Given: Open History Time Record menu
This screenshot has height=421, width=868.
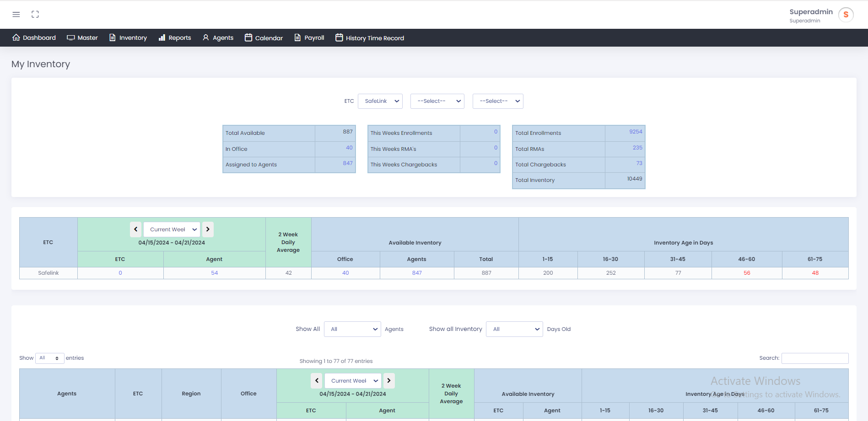Looking at the screenshot, I should click(x=370, y=37).
